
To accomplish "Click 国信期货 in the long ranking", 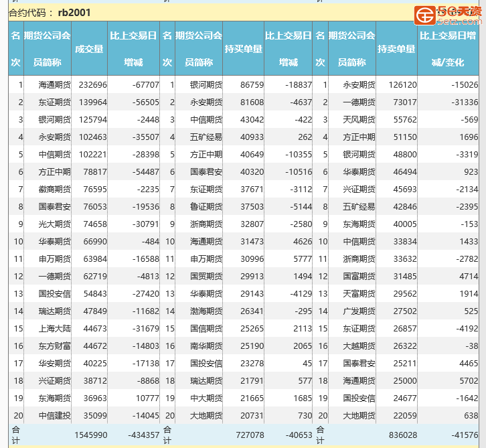I will pyautogui.click(x=206, y=328).
